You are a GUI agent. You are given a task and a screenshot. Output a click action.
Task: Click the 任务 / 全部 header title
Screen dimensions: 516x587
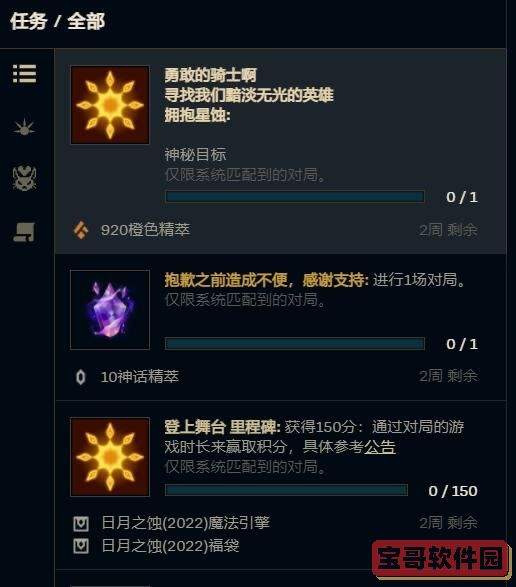click(x=57, y=21)
